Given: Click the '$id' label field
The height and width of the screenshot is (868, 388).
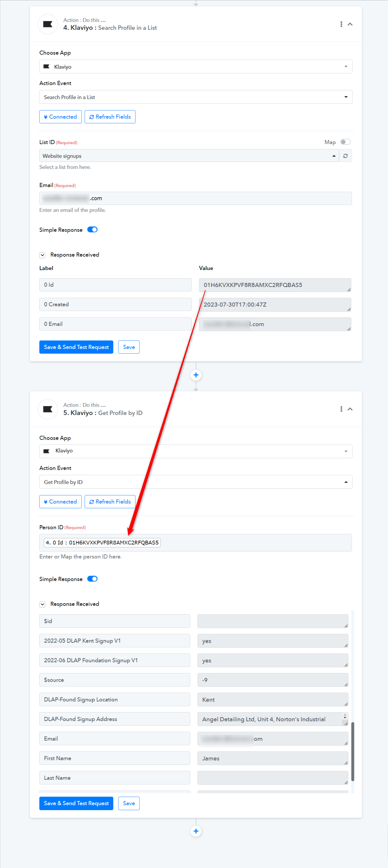Looking at the screenshot, I should click(115, 621).
